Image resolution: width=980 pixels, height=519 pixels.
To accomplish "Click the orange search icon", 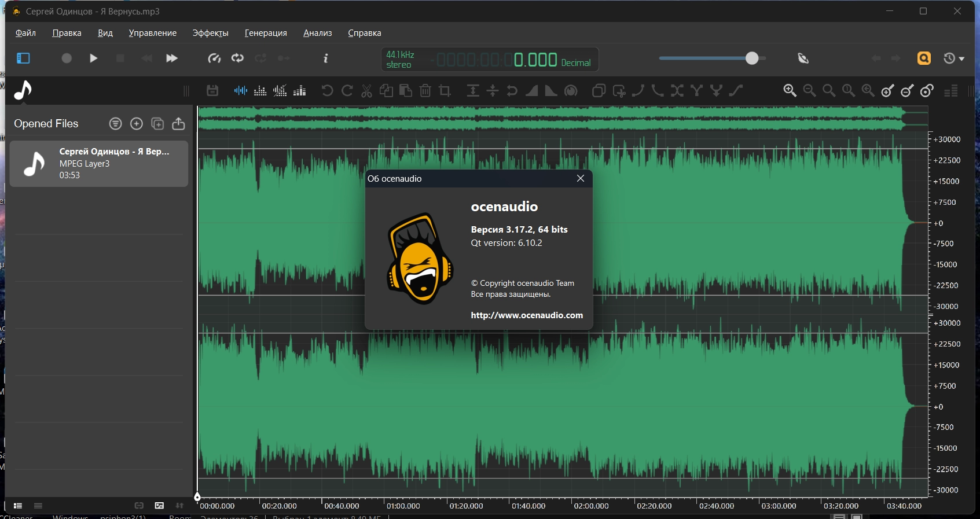I will [x=924, y=58].
